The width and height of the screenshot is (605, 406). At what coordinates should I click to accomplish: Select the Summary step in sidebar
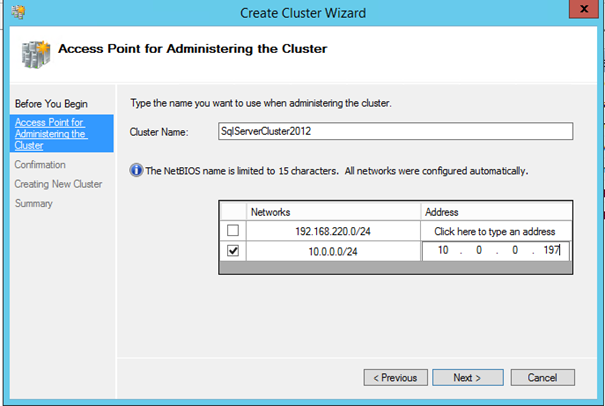tap(33, 204)
